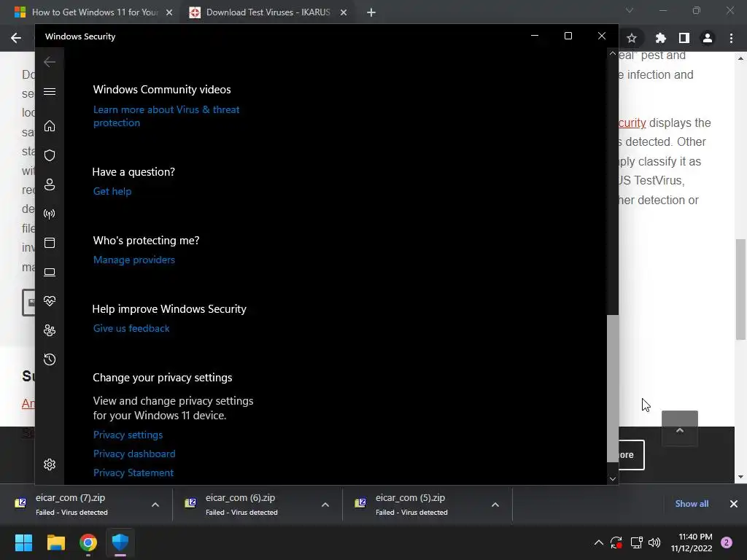Click Windows Security scroll up arrow
This screenshot has width=747, height=560.
pyautogui.click(x=613, y=54)
